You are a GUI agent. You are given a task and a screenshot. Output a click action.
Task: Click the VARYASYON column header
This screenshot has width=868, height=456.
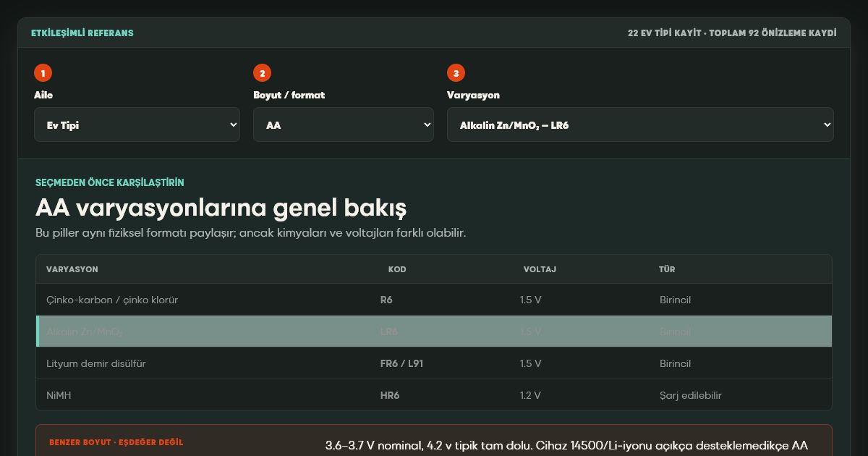(72, 269)
